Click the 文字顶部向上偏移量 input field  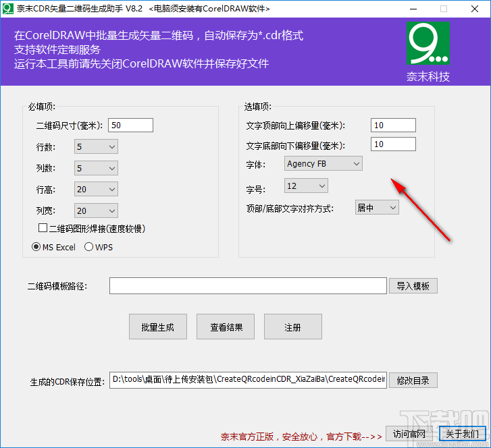[x=393, y=125]
